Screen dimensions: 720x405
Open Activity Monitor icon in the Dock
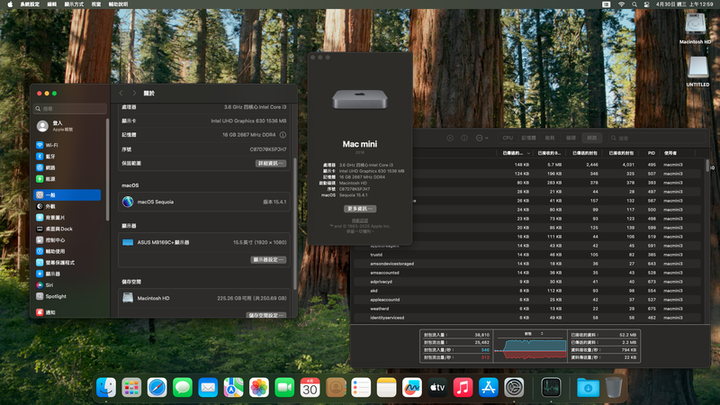tap(551, 388)
